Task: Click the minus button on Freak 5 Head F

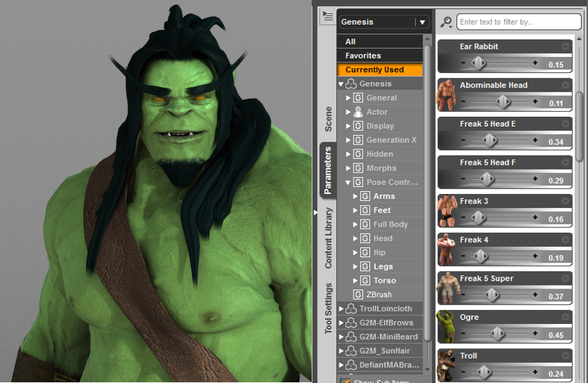Action: (x=463, y=179)
